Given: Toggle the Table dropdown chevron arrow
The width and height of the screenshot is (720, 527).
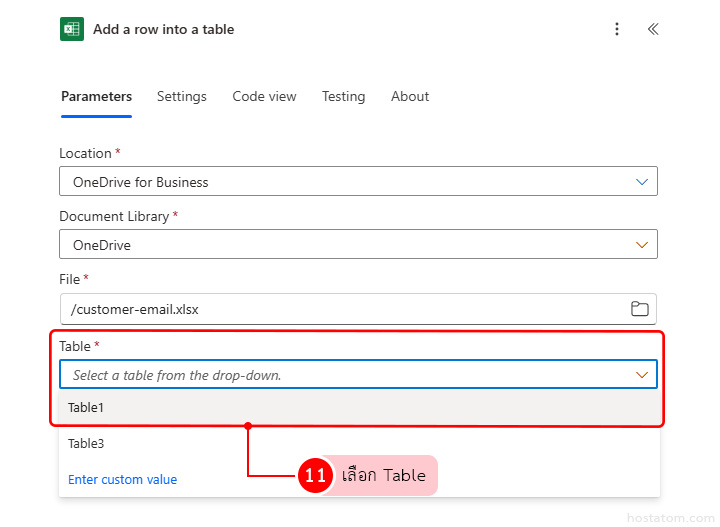Looking at the screenshot, I should point(642,375).
